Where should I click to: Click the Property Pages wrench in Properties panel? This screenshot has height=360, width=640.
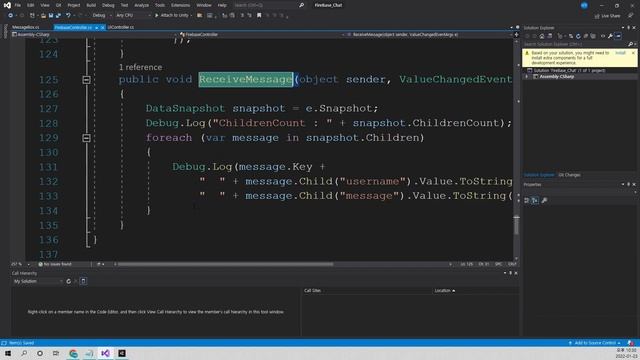(x=544, y=200)
